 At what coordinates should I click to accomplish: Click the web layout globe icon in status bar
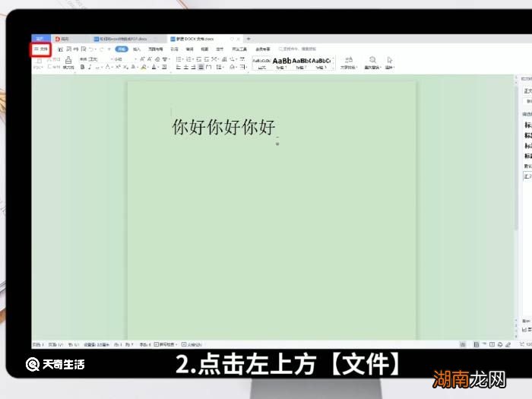tap(500, 344)
